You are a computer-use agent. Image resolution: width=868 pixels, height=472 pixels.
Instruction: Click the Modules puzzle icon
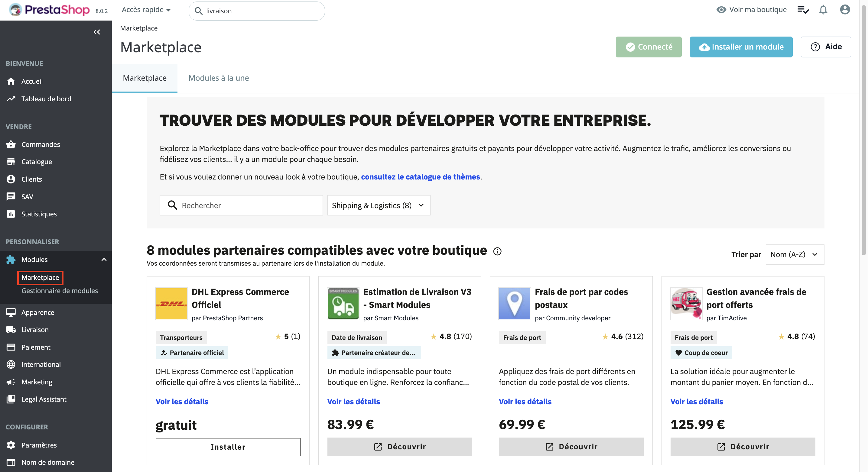tap(11, 260)
